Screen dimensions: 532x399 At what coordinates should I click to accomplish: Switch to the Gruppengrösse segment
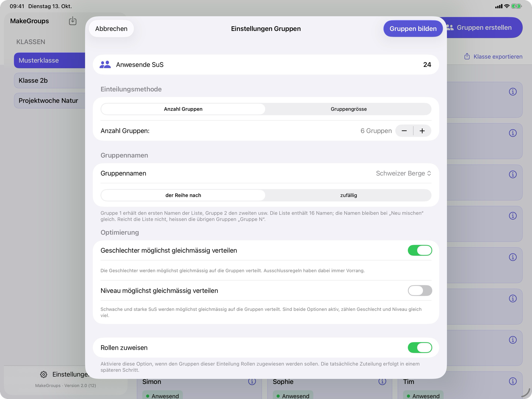tap(348, 109)
